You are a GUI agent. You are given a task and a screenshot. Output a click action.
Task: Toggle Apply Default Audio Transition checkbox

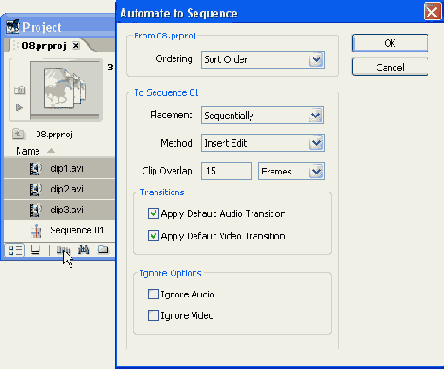(x=153, y=213)
